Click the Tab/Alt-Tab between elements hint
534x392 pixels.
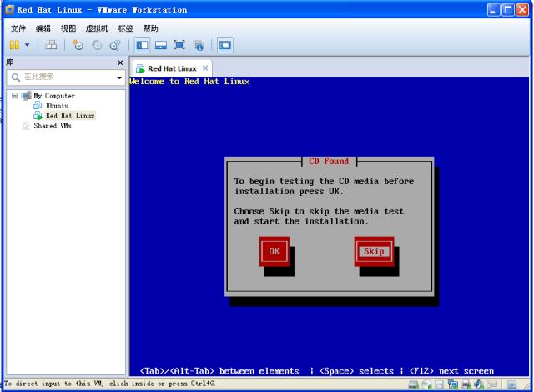(x=219, y=371)
